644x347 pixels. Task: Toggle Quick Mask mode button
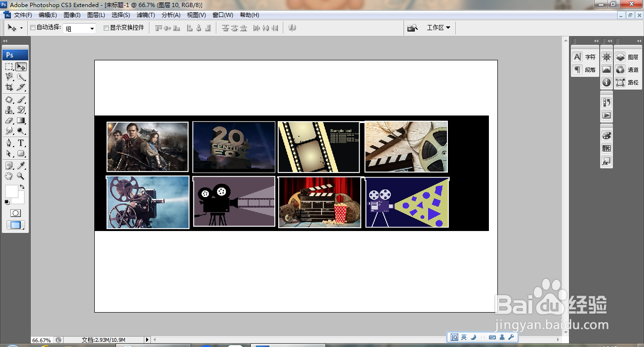coord(16,213)
